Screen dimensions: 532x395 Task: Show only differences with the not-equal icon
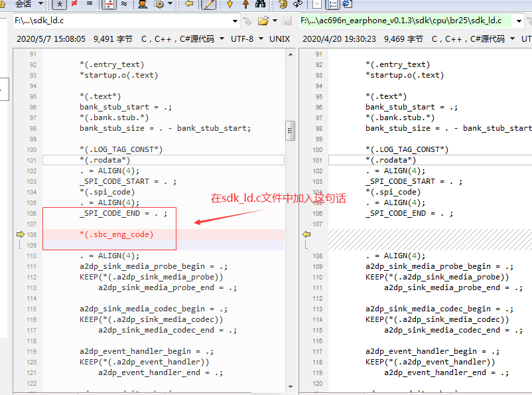click(74, 4)
